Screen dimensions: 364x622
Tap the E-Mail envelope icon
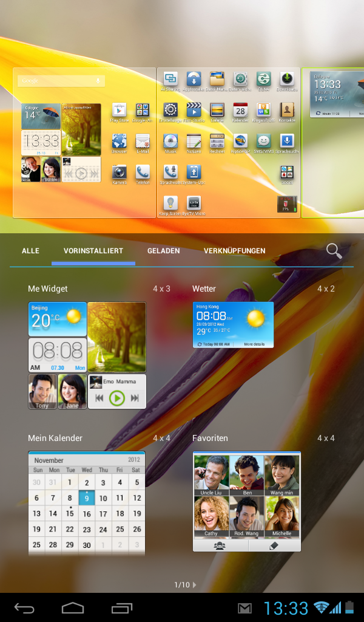tap(143, 142)
